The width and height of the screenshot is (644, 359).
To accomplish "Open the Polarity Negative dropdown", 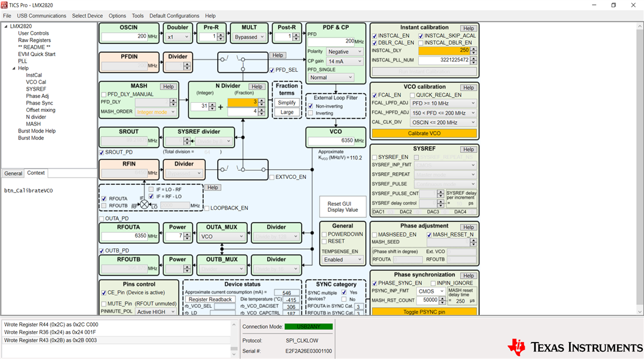I will pyautogui.click(x=345, y=52).
